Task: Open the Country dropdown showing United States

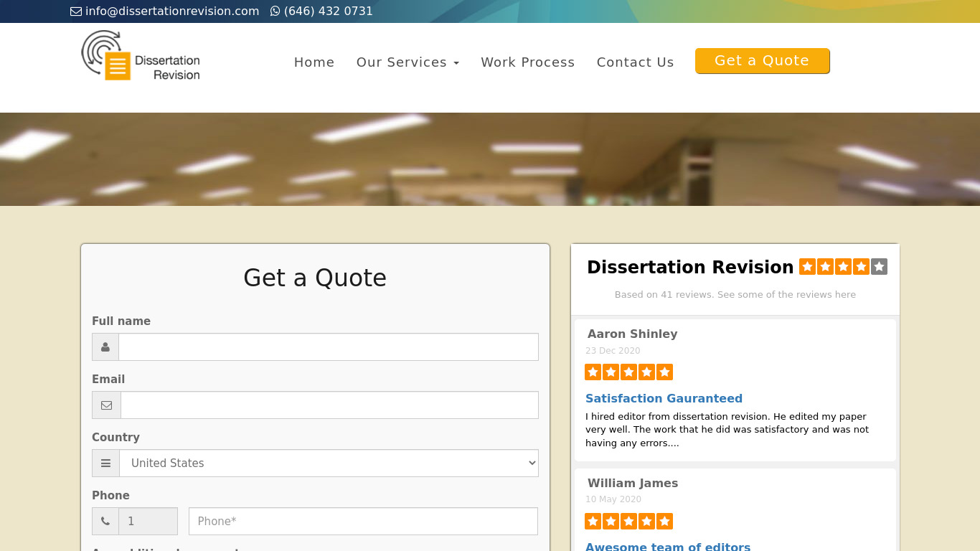Action: [329, 463]
